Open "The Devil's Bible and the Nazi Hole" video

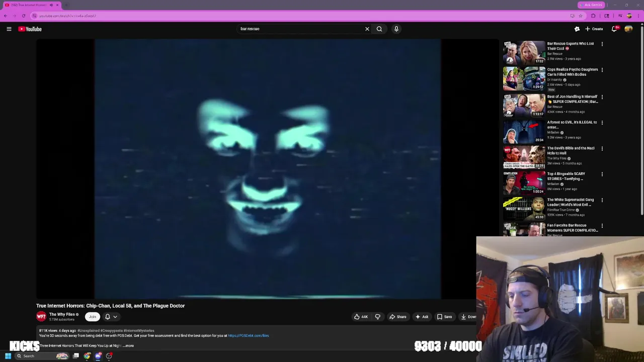[x=571, y=151]
